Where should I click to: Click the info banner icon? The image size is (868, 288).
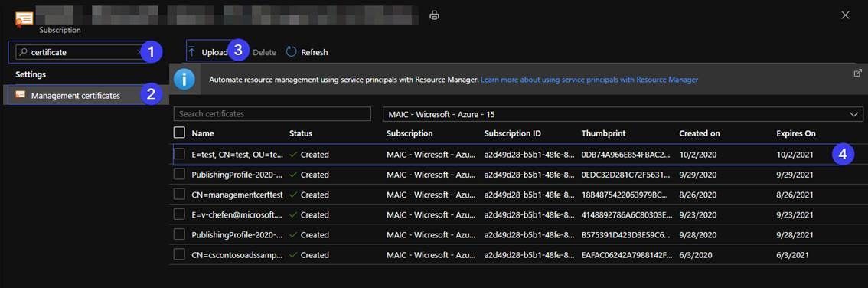coord(184,80)
